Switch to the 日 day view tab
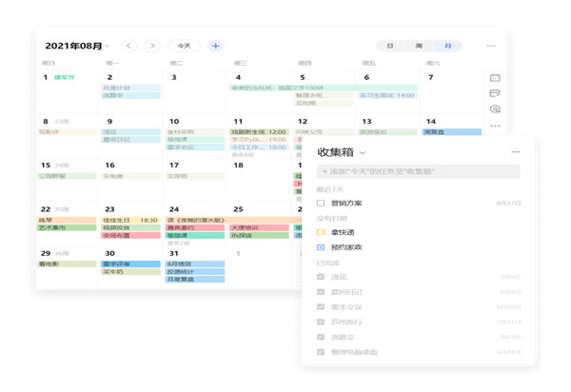 tap(390, 46)
